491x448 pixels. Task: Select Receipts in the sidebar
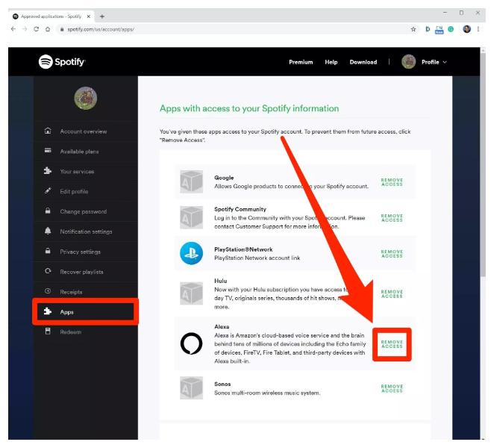[x=71, y=292]
